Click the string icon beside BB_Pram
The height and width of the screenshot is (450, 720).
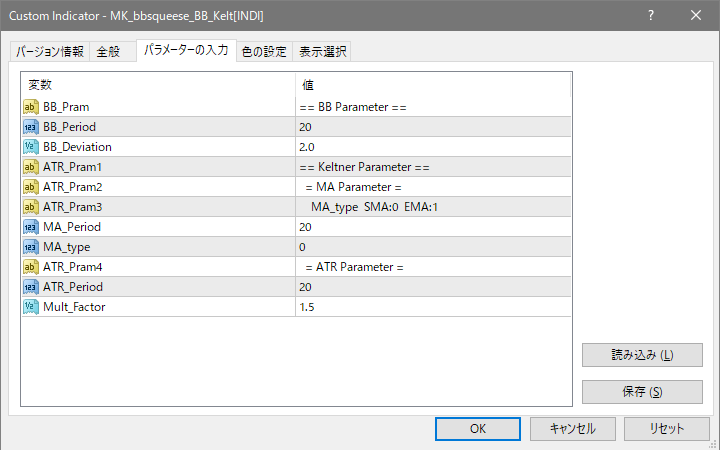[31, 107]
